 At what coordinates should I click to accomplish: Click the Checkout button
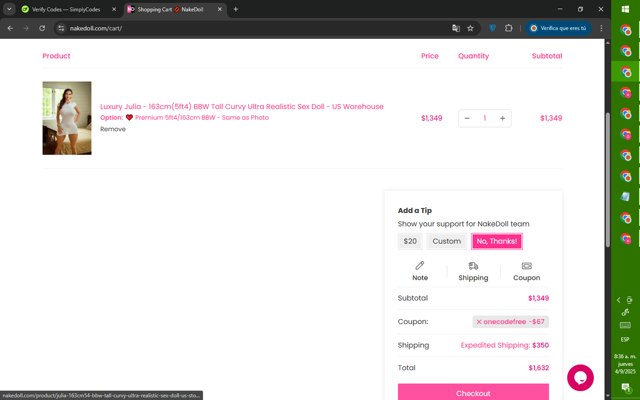click(473, 392)
